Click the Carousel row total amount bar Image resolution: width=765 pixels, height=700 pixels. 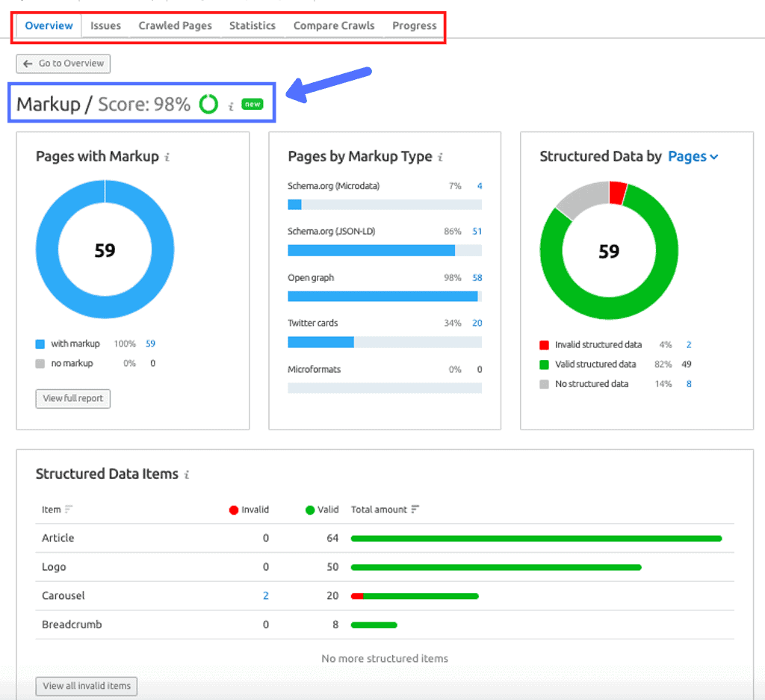tap(415, 596)
